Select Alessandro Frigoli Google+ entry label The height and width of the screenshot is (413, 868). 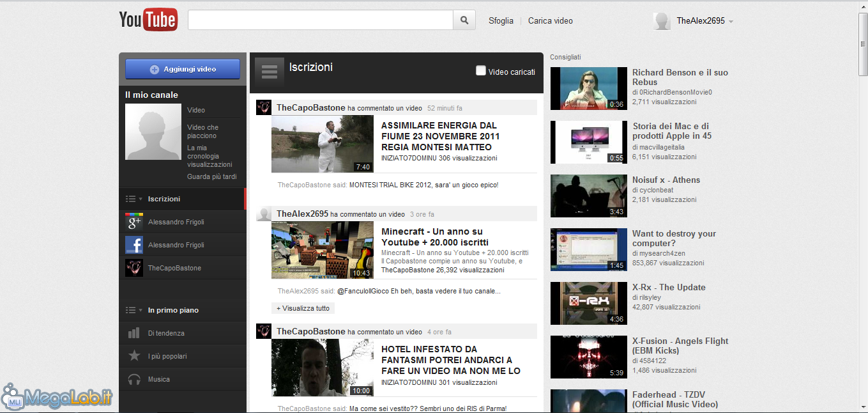(176, 222)
